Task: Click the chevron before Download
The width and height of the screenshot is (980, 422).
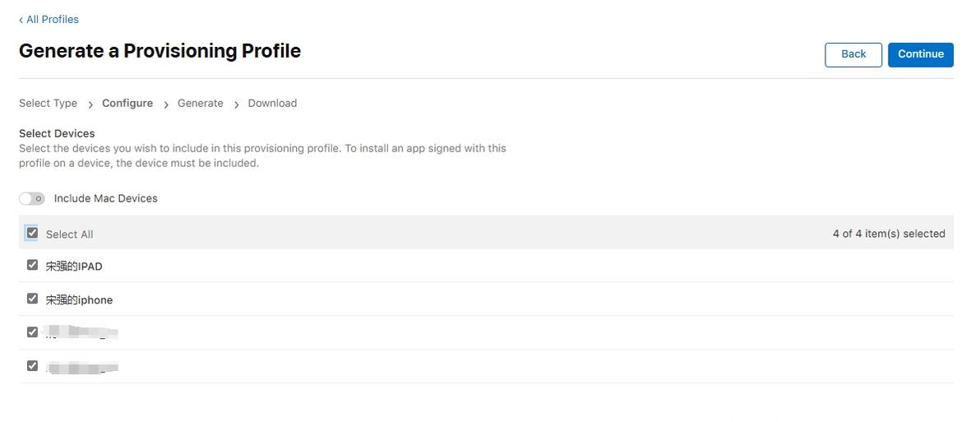Action: [237, 104]
